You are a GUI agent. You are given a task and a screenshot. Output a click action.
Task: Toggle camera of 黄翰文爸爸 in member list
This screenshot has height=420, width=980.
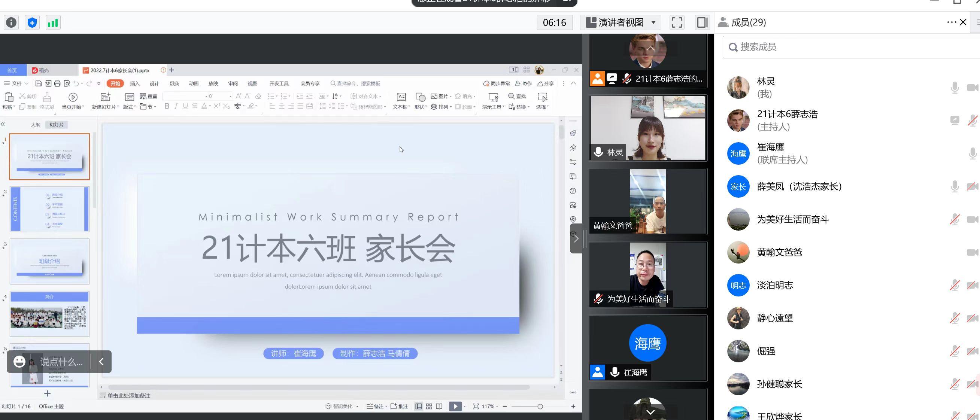coord(973,252)
